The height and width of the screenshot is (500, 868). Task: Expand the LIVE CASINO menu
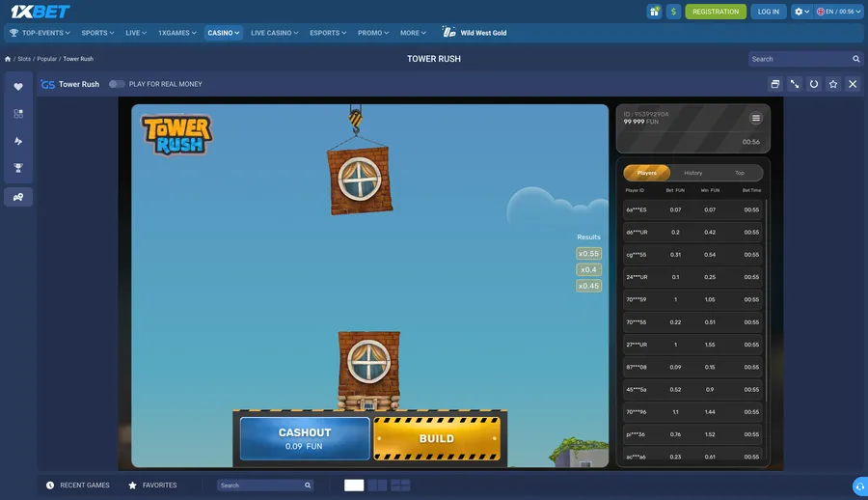(x=274, y=33)
